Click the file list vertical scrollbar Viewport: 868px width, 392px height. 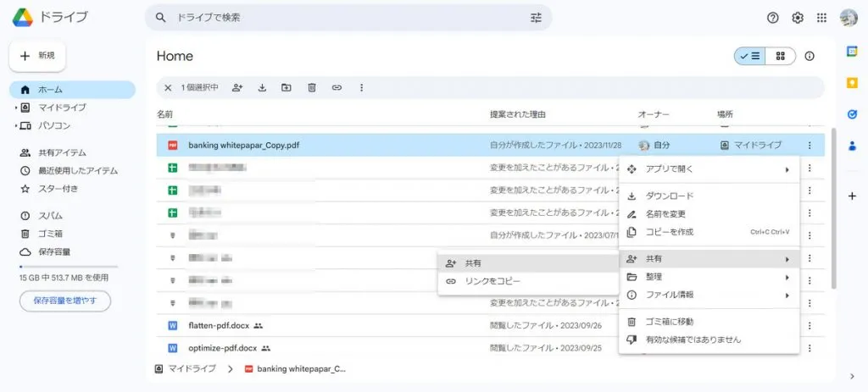tap(834, 208)
